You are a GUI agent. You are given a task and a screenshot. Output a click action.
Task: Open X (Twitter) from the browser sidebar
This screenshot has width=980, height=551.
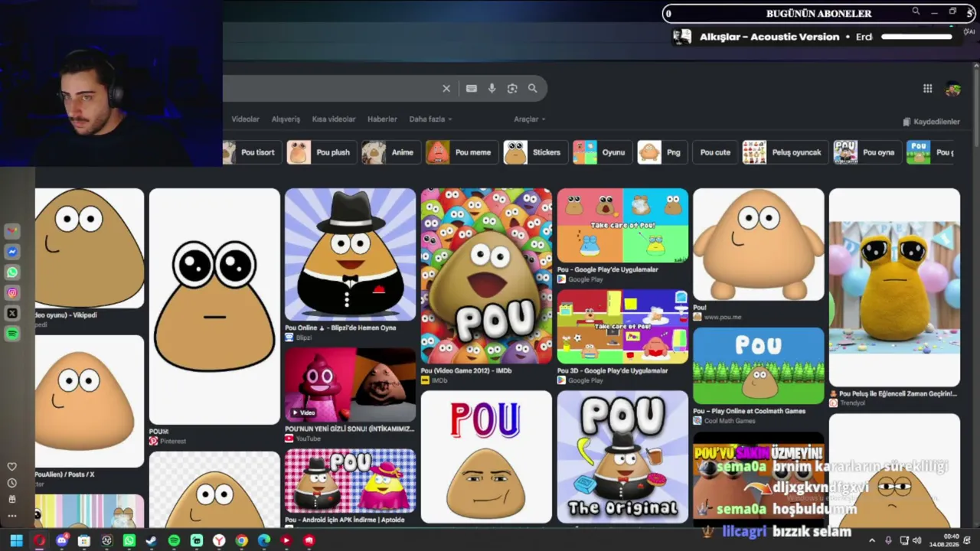pos(12,313)
